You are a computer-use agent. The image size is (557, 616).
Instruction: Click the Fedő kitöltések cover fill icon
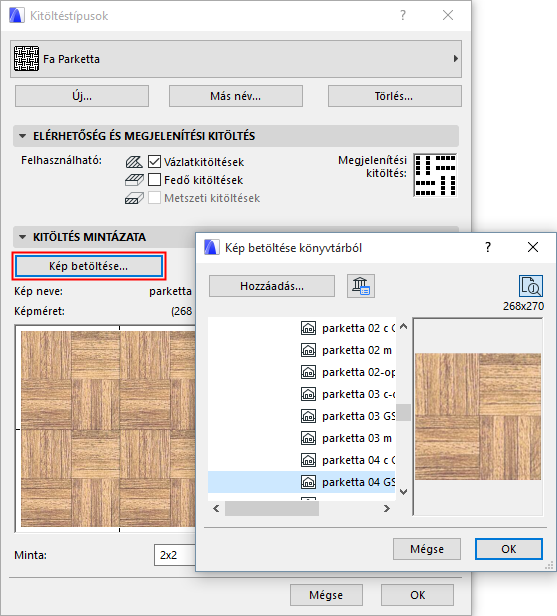[134, 180]
